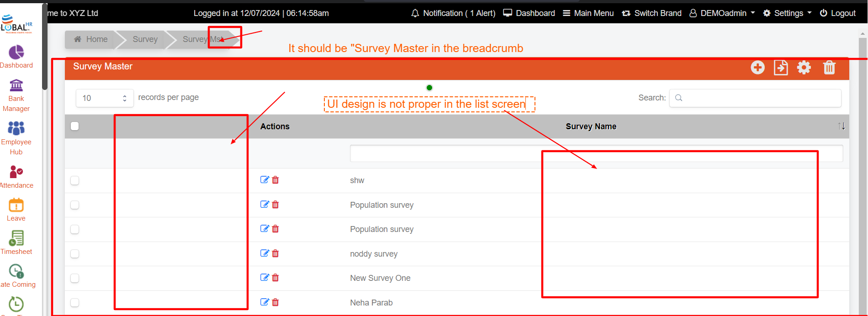The image size is (868, 316).
Task: Expand the DEMOadmin user dropdown
Action: tap(722, 13)
